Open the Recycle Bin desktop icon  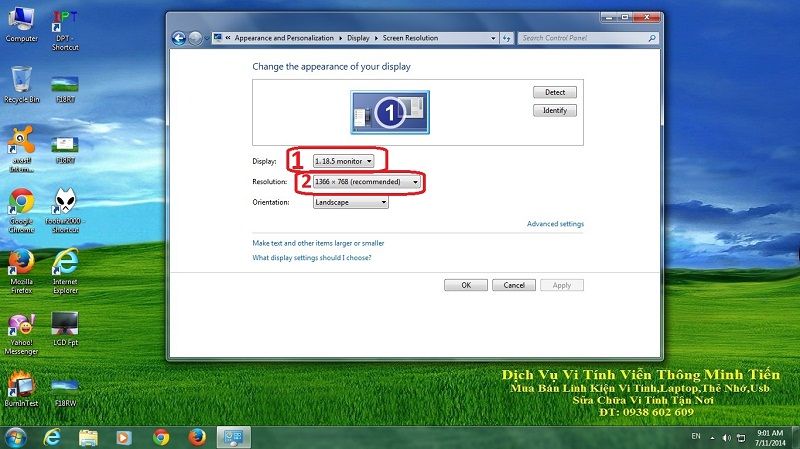[21, 84]
